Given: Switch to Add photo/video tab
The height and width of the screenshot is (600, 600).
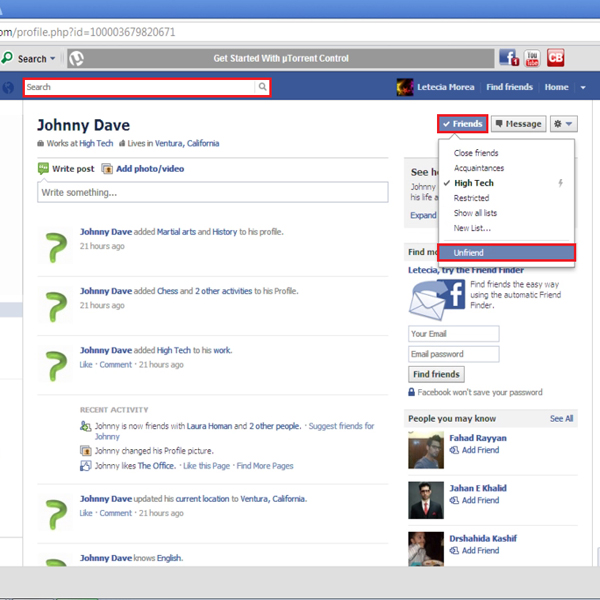Looking at the screenshot, I should (150, 169).
